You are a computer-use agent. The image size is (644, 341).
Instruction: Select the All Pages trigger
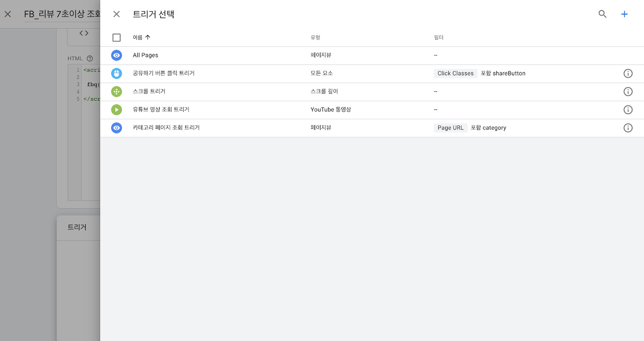(145, 55)
